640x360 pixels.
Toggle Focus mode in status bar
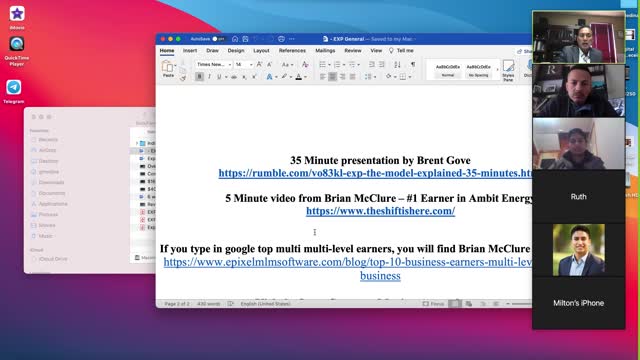click(x=433, y=304)
